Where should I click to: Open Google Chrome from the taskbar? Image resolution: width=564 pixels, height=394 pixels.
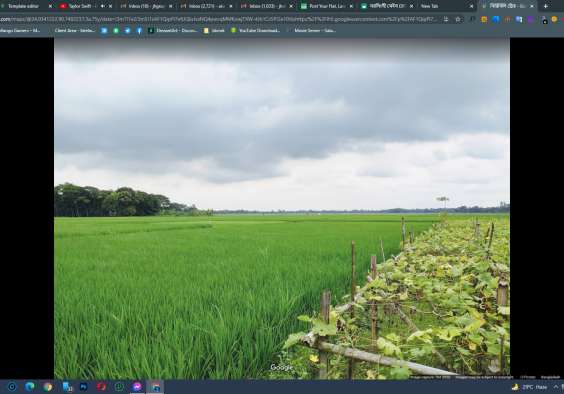(x=47, y=387)
